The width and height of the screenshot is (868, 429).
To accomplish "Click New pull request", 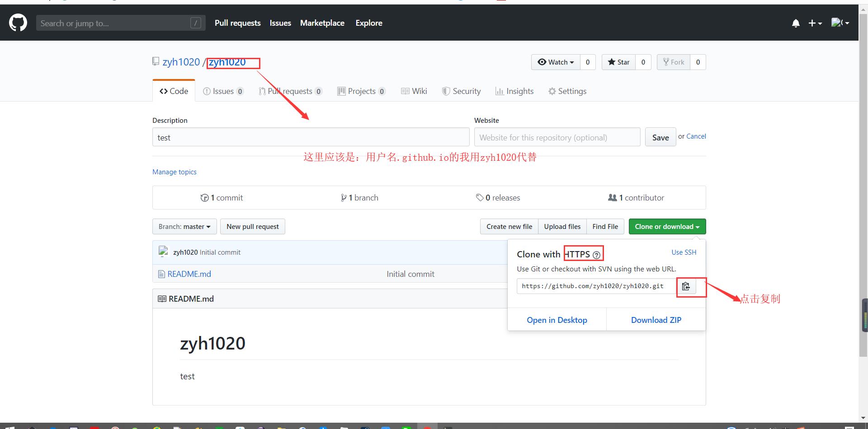I will tap(253, 227).
